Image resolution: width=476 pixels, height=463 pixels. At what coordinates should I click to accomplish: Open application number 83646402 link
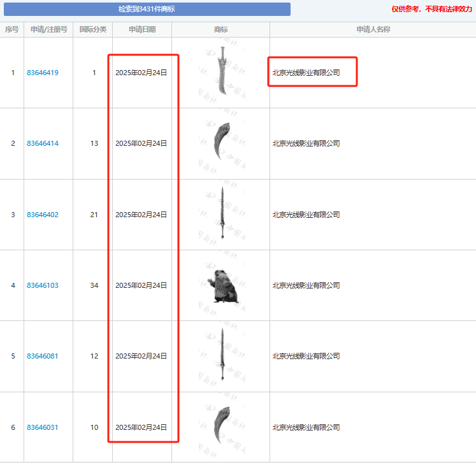pos(43,215)
